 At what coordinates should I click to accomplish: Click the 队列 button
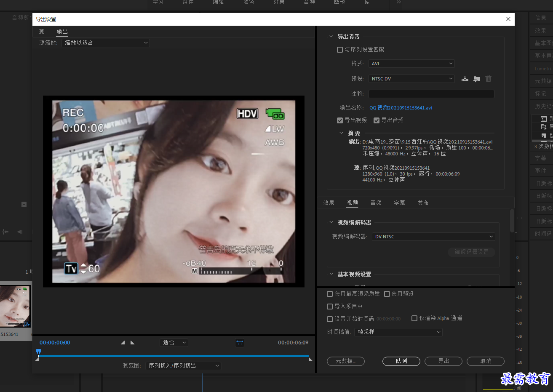(401, 361)
